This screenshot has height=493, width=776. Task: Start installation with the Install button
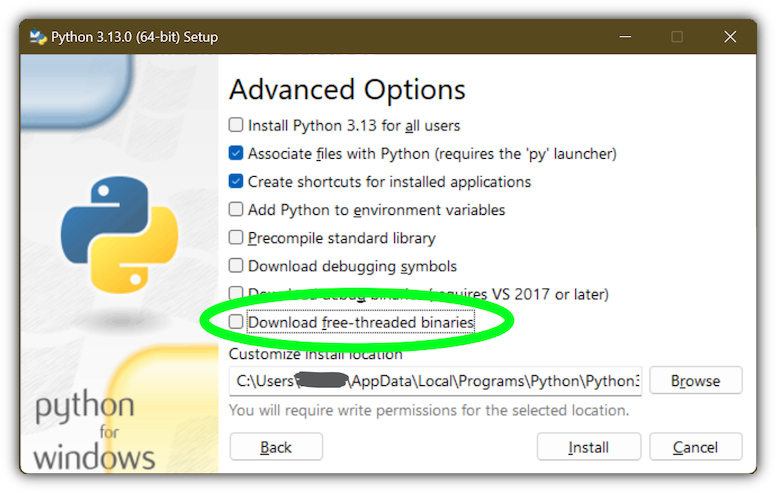[589, 447]
